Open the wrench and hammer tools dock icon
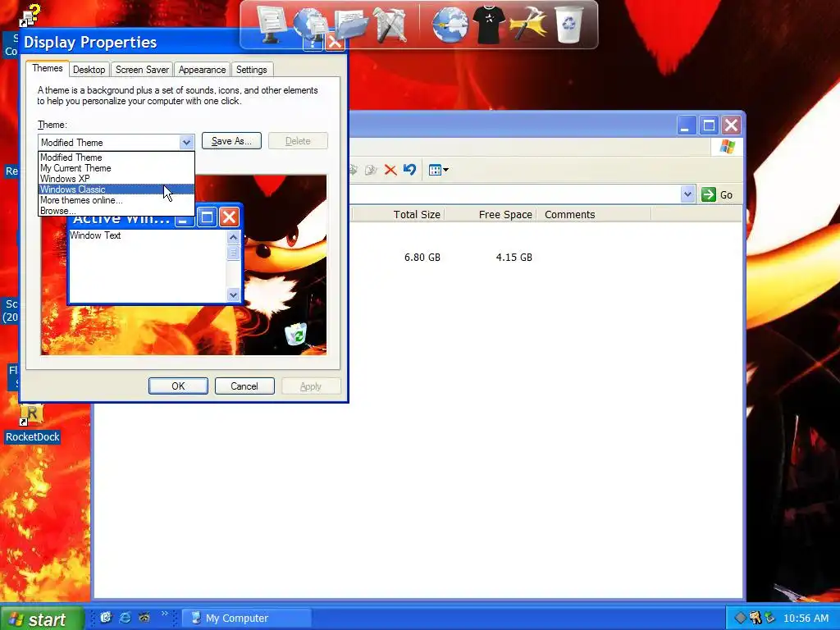Image resolution: width=840 pixels, height=630 pixels. pyautogui.click(x=390, y=25)
